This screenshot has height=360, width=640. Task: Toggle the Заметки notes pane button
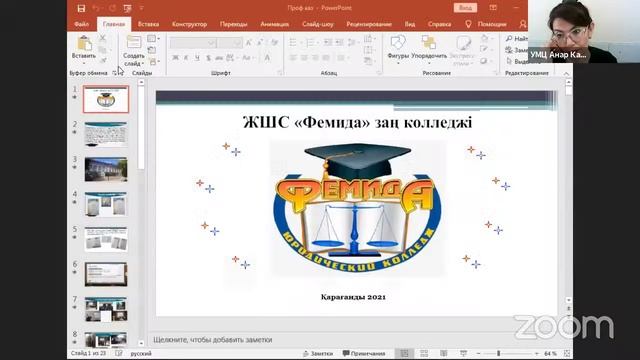coord(318,353)
